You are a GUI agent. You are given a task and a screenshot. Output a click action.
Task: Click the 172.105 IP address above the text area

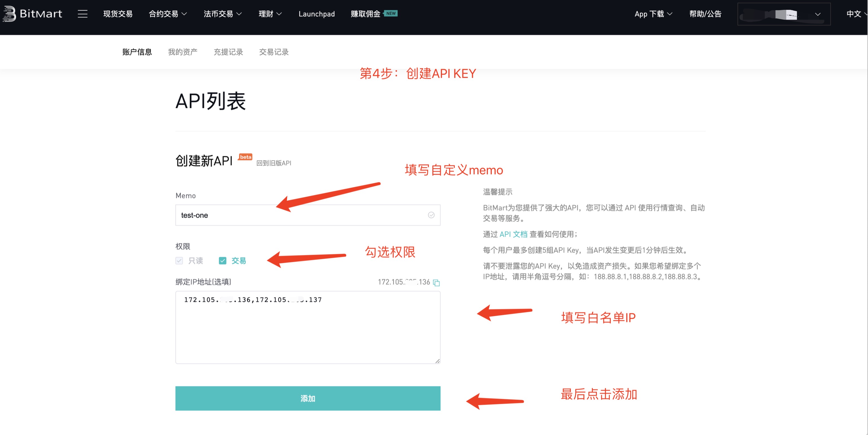point(404,282)
